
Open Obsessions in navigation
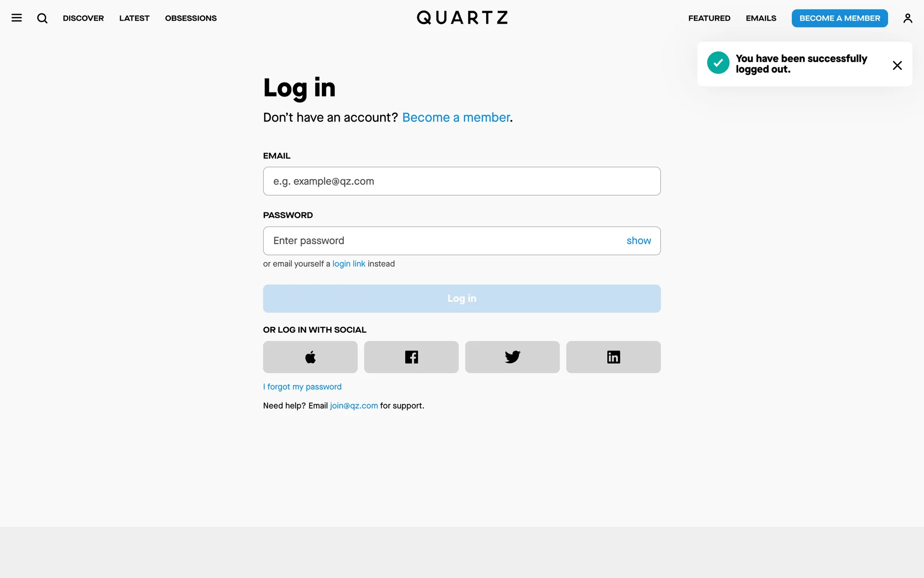point(191,18)
